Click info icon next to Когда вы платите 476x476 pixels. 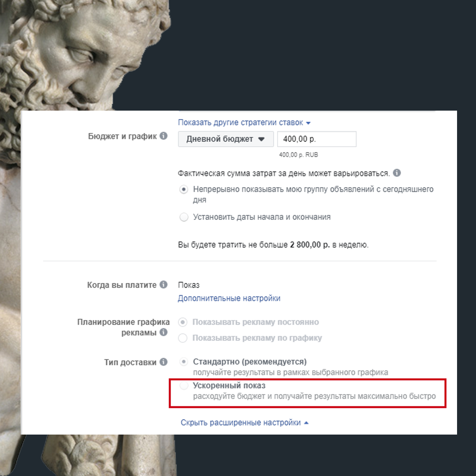click(164, 284)
